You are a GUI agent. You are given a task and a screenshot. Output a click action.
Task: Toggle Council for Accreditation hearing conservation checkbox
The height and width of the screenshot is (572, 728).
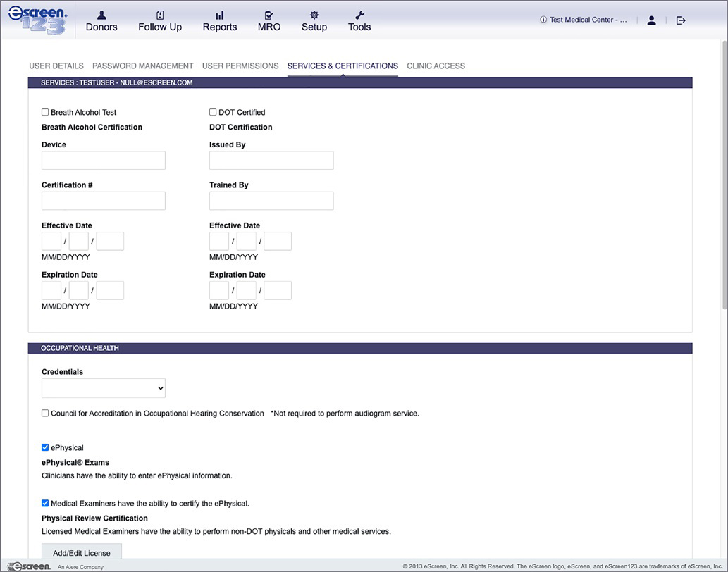pyautogui.click(x=46, y=414)
